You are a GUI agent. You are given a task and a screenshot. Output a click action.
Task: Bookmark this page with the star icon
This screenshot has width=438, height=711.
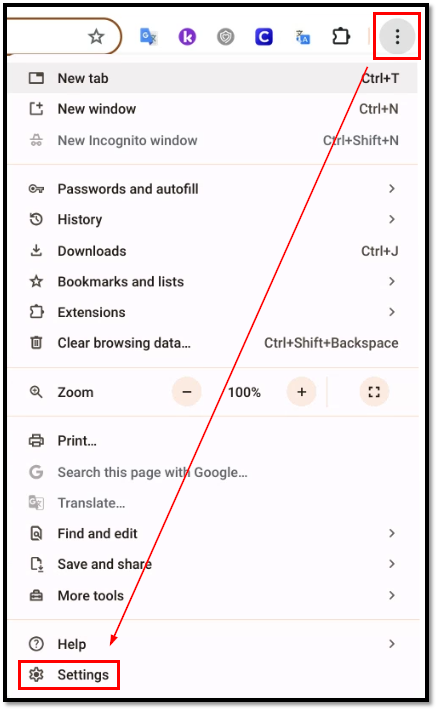pyautogui.click(x=96, y=36)
